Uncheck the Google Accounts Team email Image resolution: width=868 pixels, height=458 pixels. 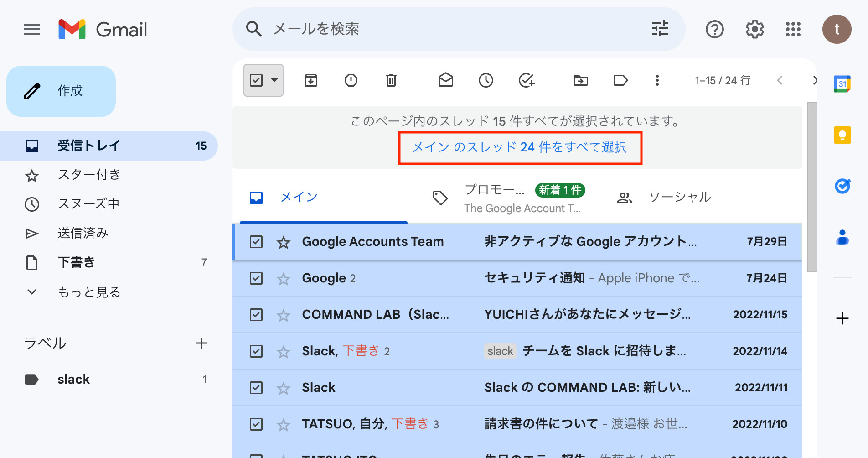pyautogui.click(x=256, y=241)
